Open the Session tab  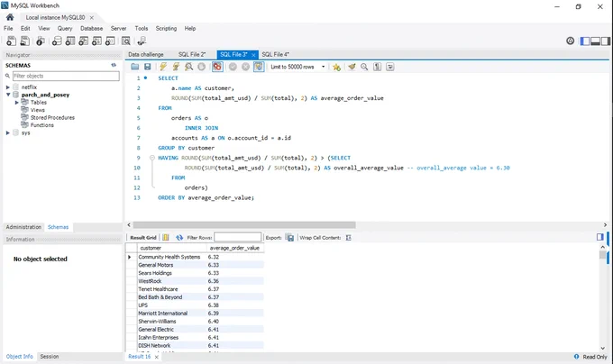(50, 357)
